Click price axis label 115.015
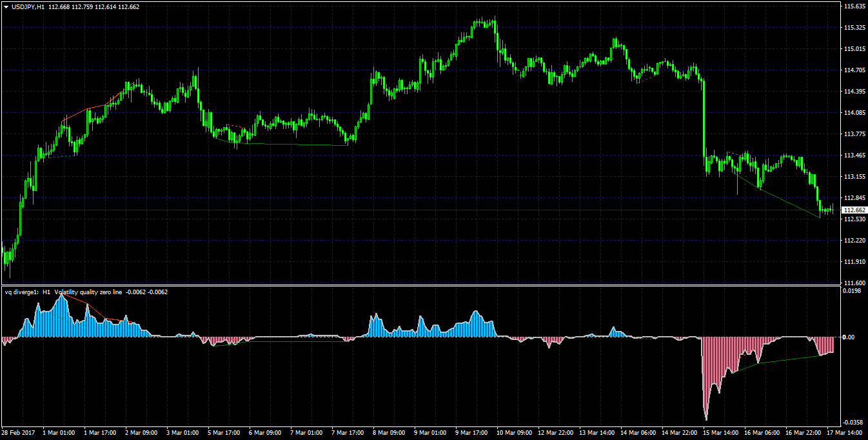The height and width of the screenshot is (440, 868). [854, 49]
